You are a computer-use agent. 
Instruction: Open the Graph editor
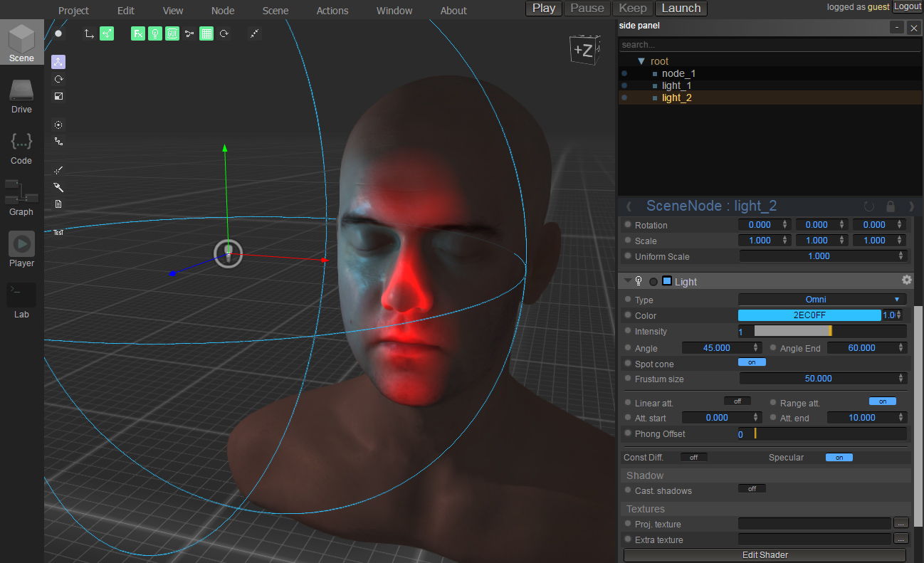pyautogui.click(x=21, y=198)
